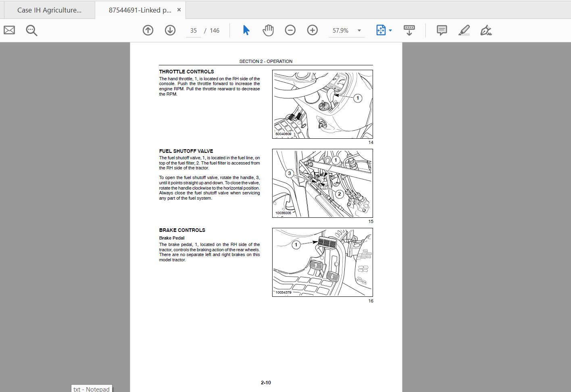The width and height of the screenshot is (571, 392).
Task: Click the total pages count 146
Action: click(x=215, y=31)
